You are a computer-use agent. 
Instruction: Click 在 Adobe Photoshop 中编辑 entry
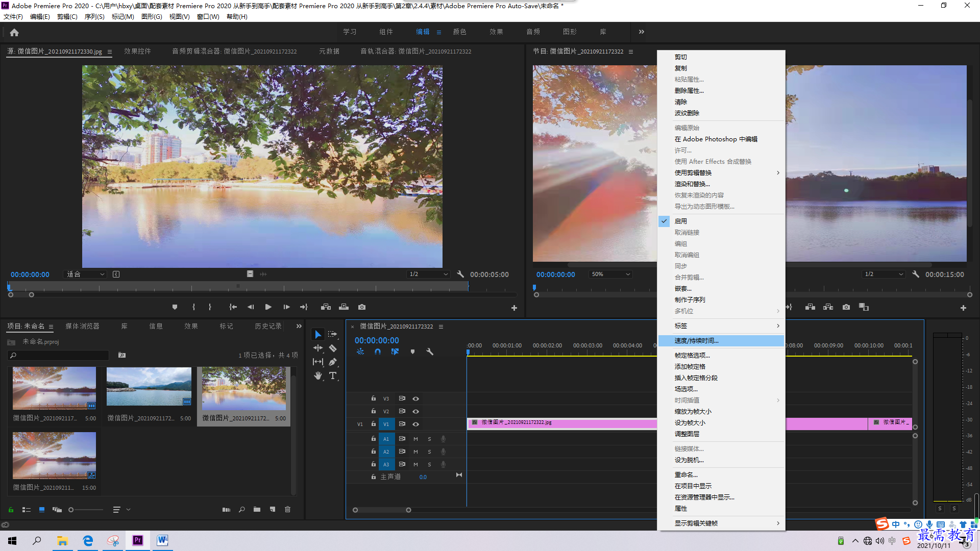[721, 139]
